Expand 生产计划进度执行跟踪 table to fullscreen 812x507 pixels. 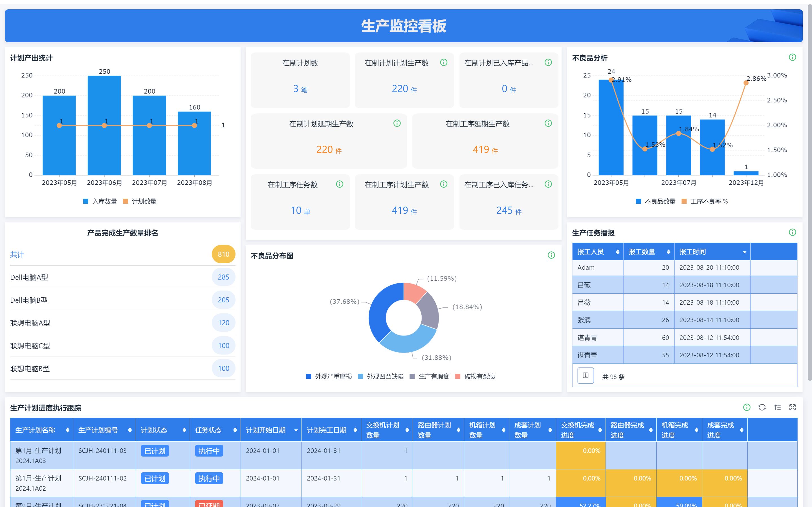click(793, 407)
